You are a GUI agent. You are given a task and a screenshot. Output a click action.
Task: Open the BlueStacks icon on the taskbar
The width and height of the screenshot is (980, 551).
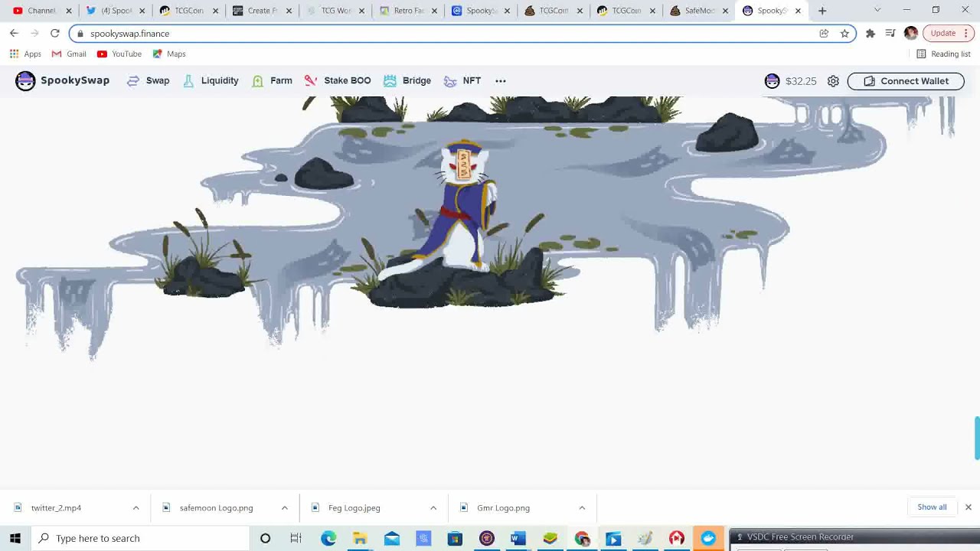[550, 538]
